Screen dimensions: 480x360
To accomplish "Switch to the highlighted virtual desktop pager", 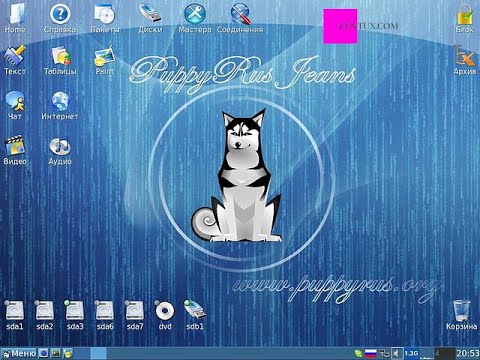I will coord(99,353).
